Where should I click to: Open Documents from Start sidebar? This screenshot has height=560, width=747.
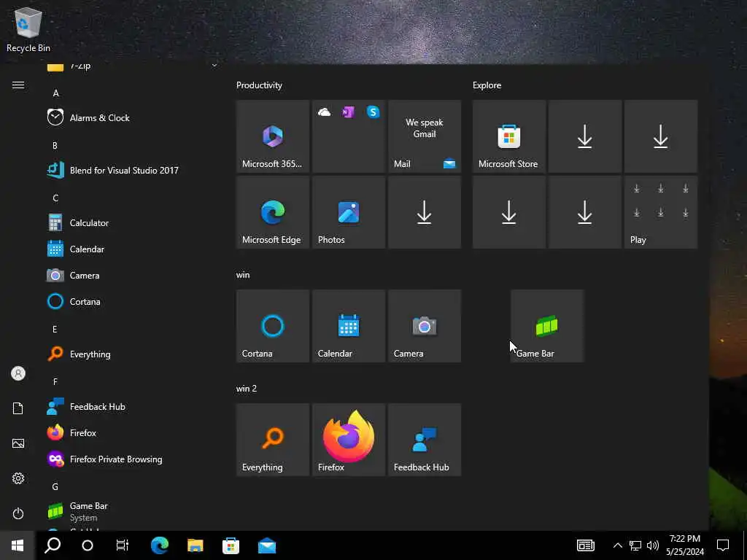[18, 408]
